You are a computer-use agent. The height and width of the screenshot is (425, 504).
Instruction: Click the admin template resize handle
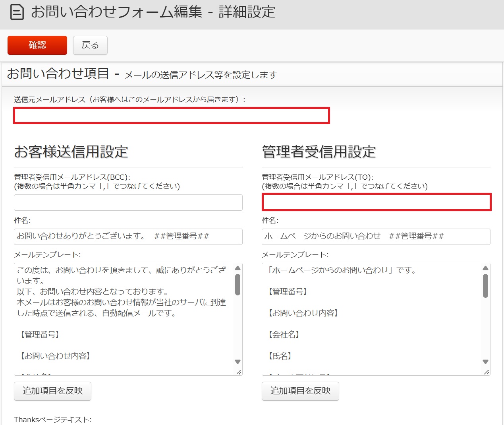pos(486,372)
